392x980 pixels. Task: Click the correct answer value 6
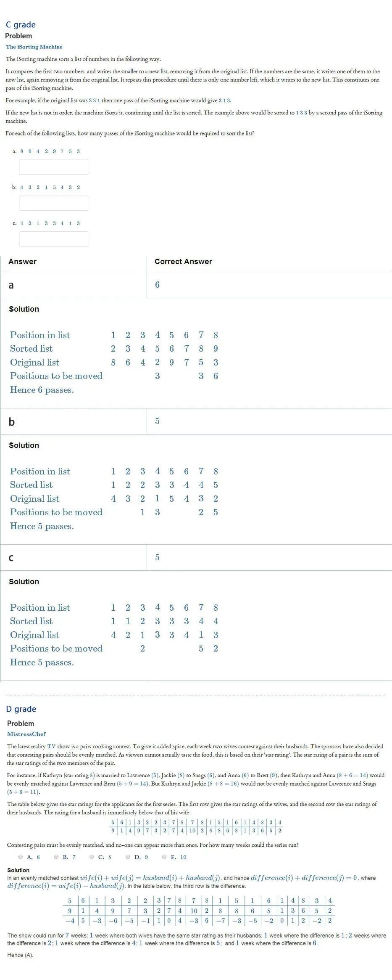click(x=157, y=285)
